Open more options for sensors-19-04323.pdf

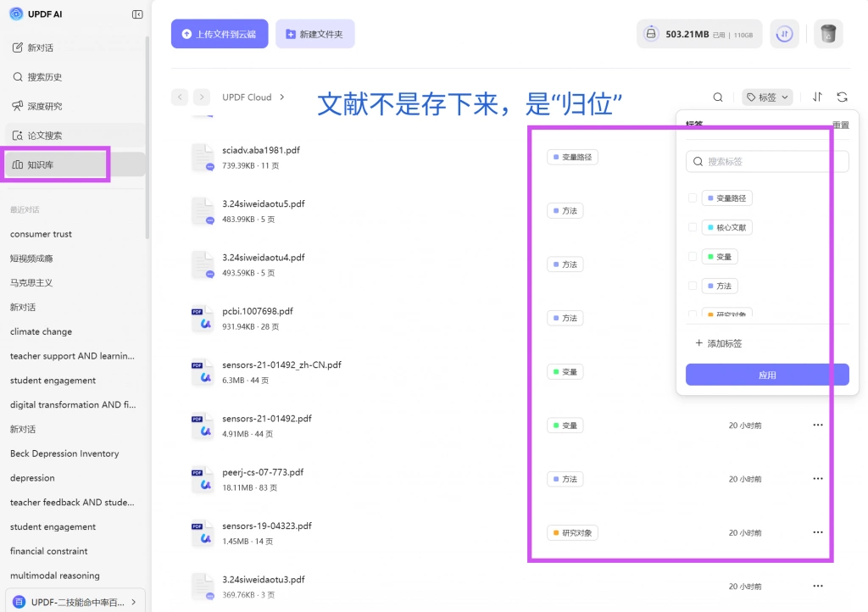click(x=818, y=532)
